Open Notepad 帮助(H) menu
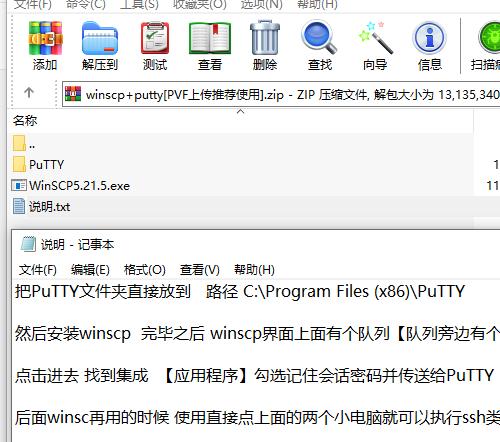This screenshot has height=442, width=500. point(254,269)
